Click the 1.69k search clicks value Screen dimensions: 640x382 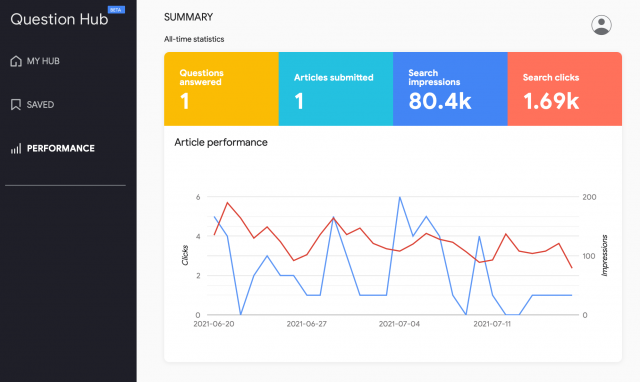tap(551, 101)
